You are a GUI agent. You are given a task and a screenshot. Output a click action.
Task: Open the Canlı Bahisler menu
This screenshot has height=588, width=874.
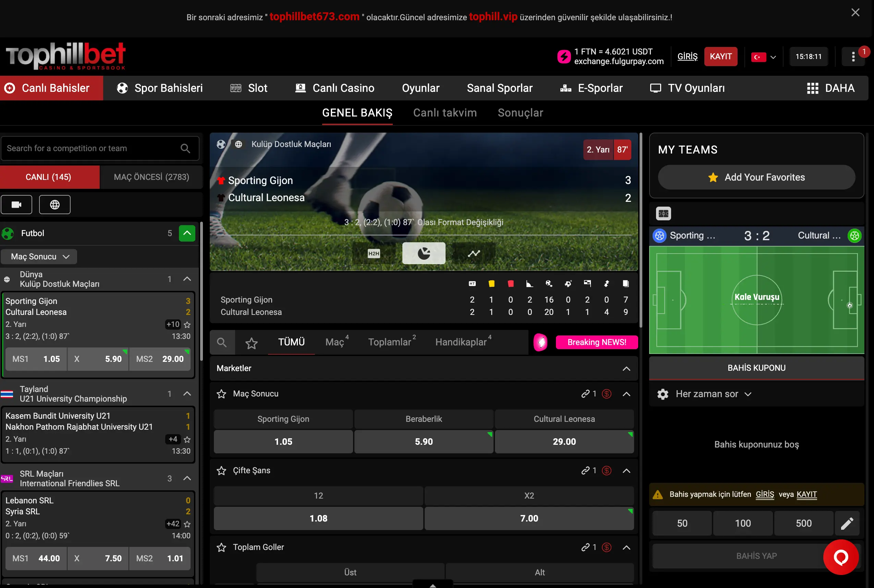point(51,88)
